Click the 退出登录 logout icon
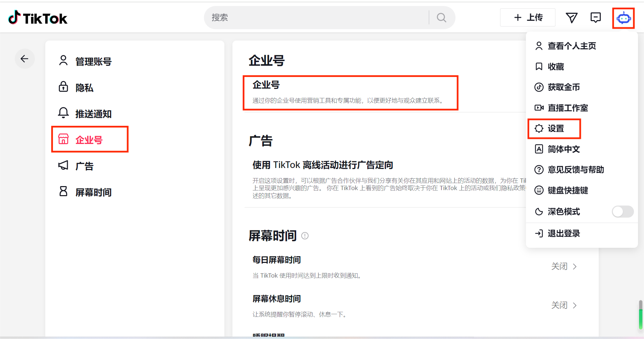644x339 pixels. 539,233
